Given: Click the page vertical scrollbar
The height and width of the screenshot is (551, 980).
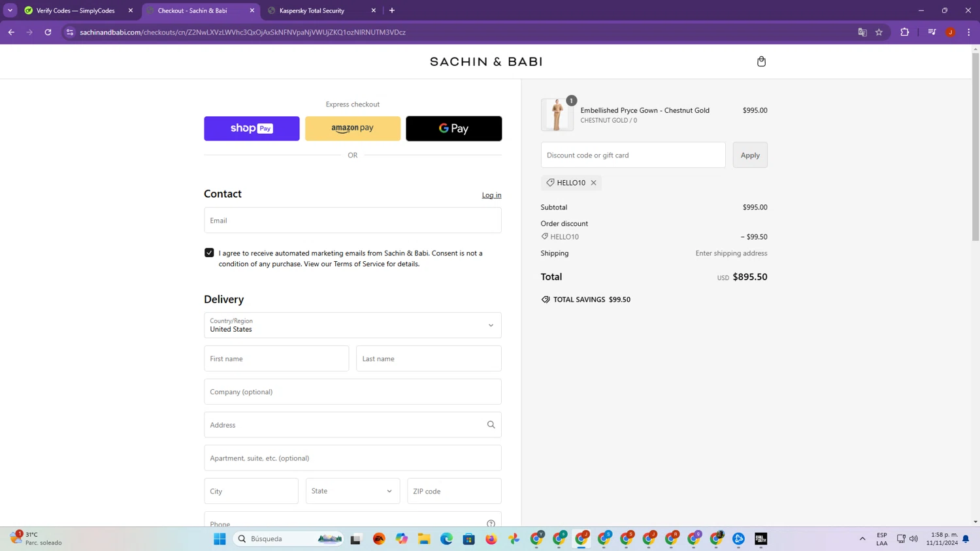Looking at the screenshot, I should [x=975, y=147].
